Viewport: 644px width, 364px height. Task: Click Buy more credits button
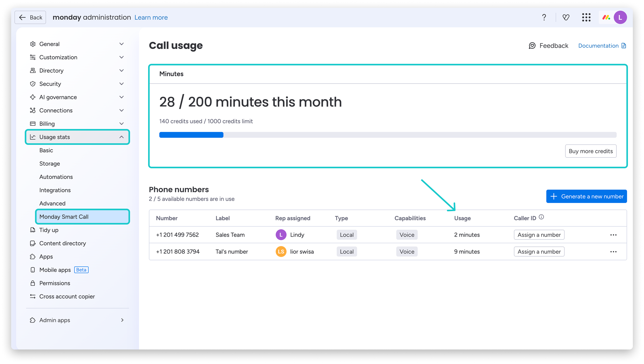[x=591, y=151]
